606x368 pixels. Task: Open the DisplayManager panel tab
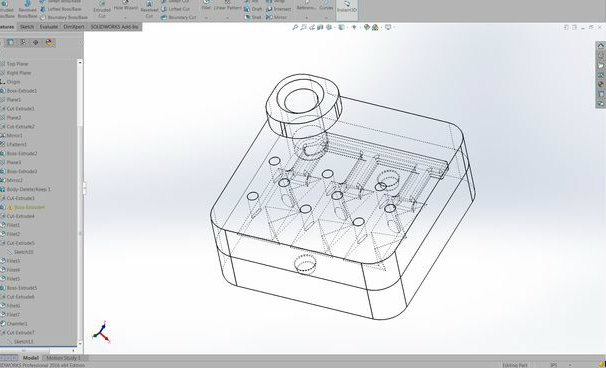[x=49, y=43]
